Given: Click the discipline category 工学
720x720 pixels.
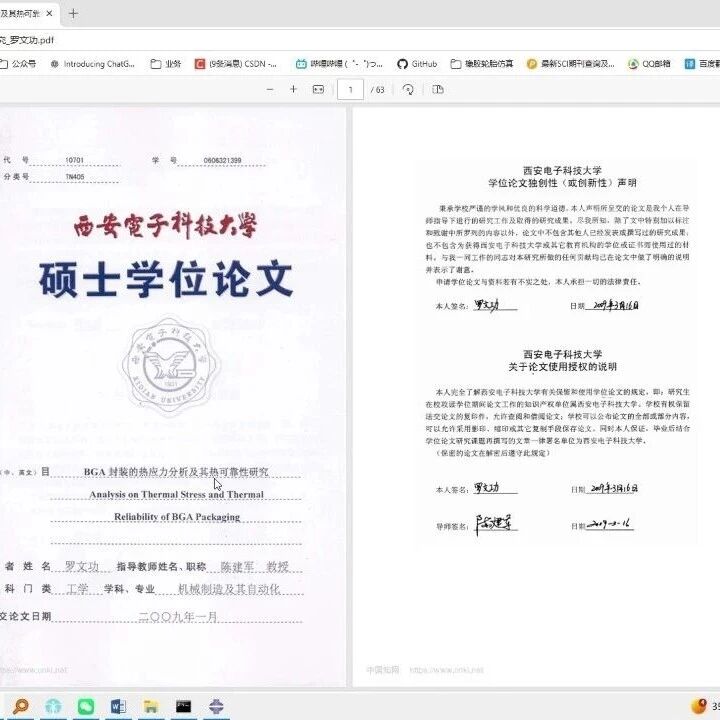Looking at the screenshot, I should pos(77,589).
